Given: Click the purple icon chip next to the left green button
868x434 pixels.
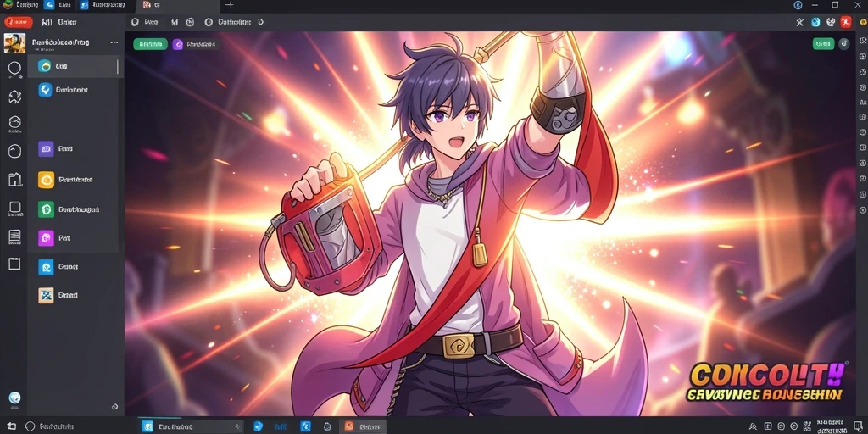Looking at the screenshot, I should [x=178, y=44].
